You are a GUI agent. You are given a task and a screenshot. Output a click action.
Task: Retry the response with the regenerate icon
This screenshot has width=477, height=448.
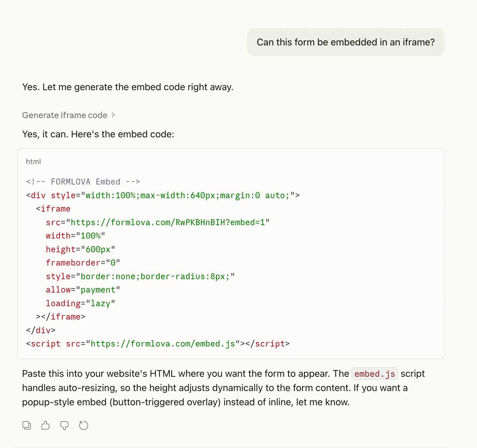pyautogui.click(x=84, y=425)
